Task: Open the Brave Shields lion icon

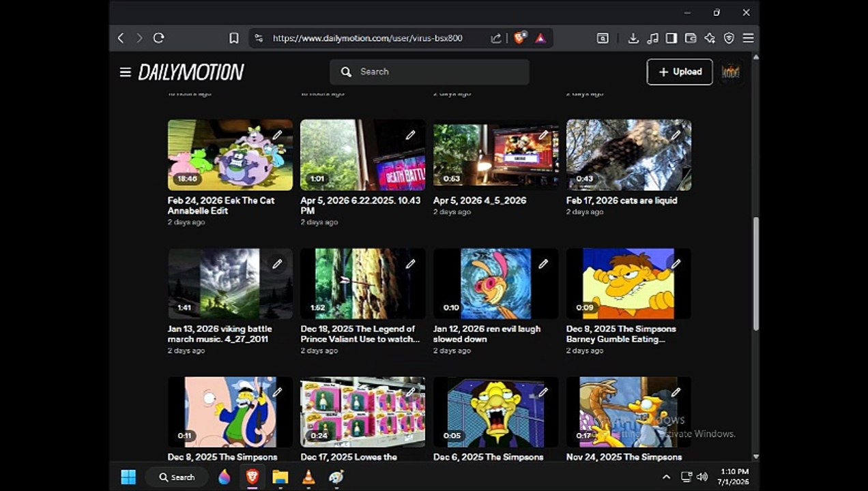Action: [520, 38]
